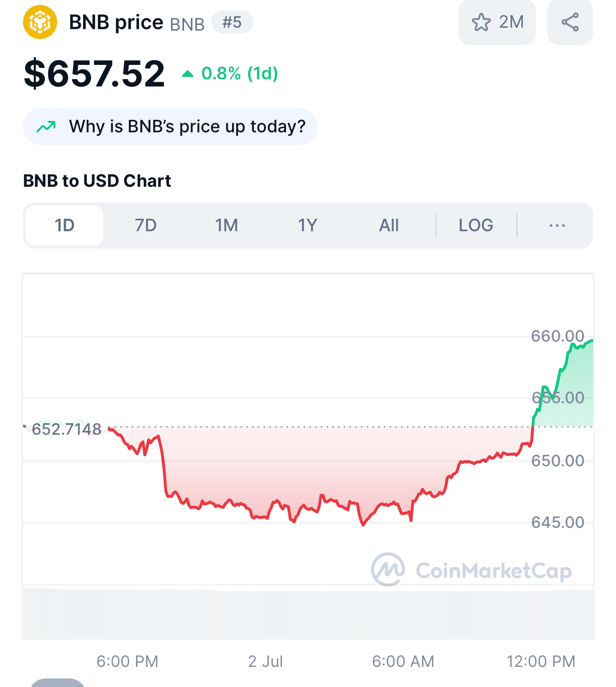Click the green trending arrow icon

click(x=46, y=127)
